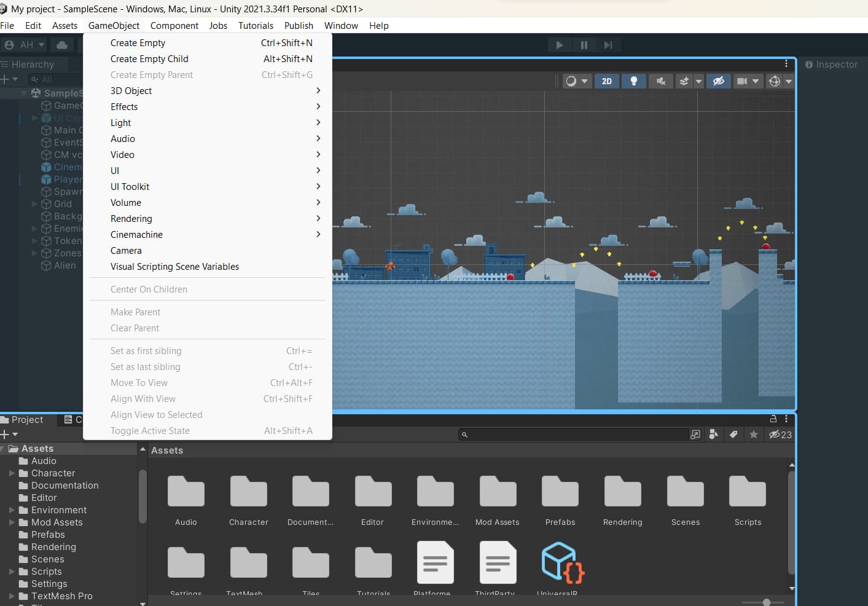Switch to the Project tab
868x606 pixels.
pos(27,419)
